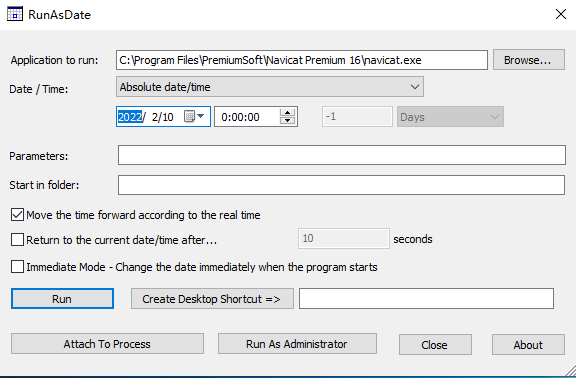Click the Run As Administrator button

(x=297, y=344)
